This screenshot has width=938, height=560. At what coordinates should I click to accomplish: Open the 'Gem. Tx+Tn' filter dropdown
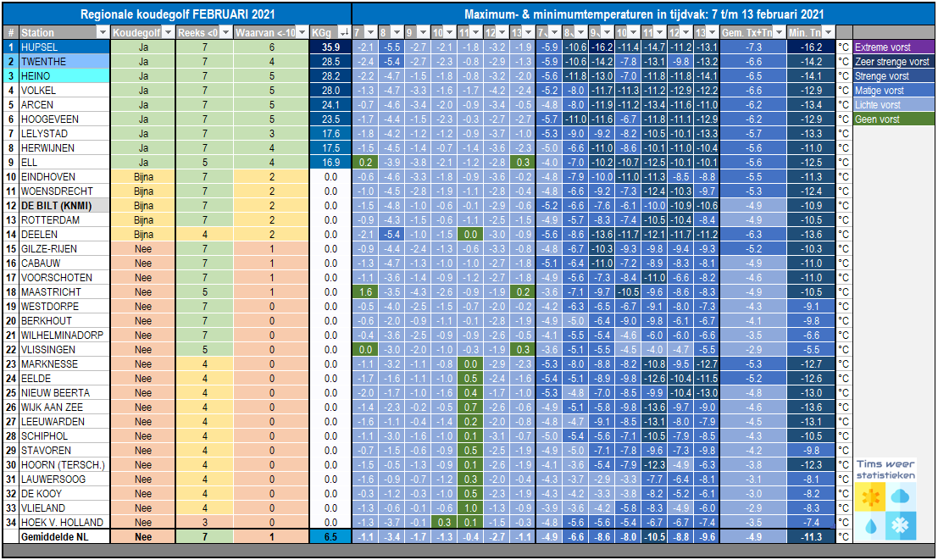(779, 32)
